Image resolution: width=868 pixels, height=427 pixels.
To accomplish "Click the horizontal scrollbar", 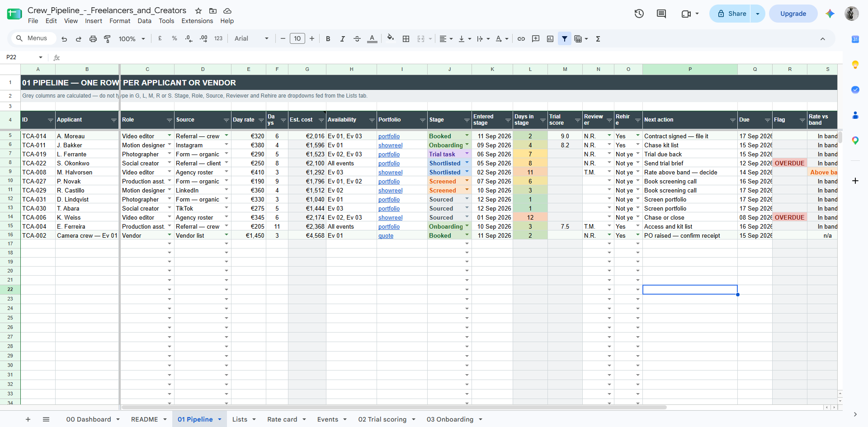I will (x=394, y=407).
